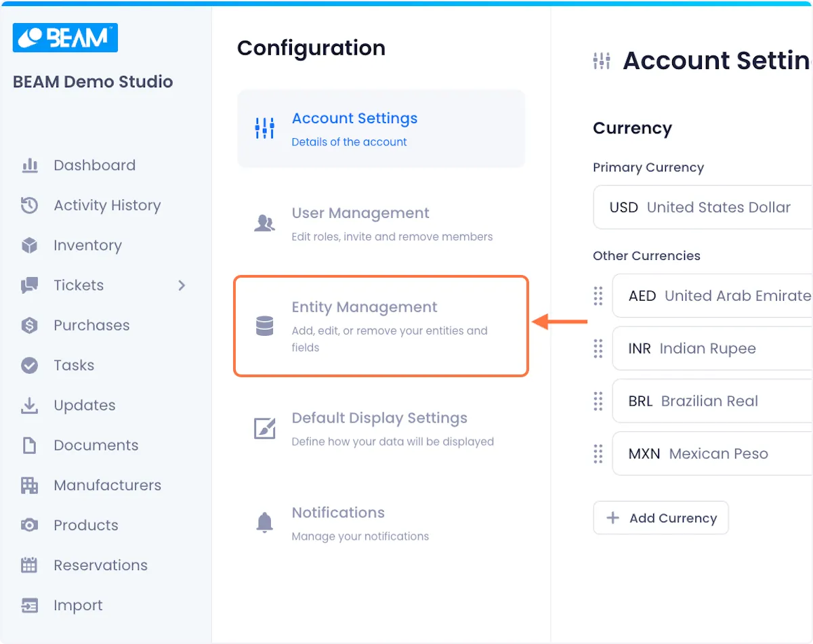Open Primary Currency USD dropdown
This screenshot has height=644, width=813.
[x=703, y=207]
